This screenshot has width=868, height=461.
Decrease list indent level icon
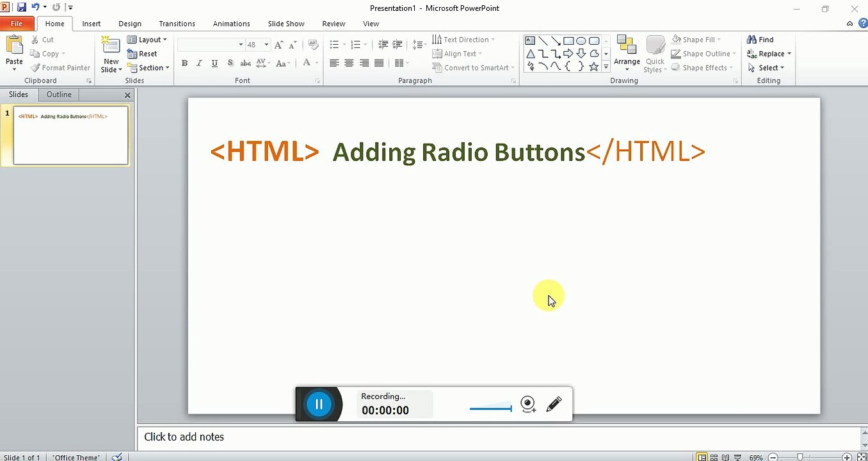click(383, 45)
